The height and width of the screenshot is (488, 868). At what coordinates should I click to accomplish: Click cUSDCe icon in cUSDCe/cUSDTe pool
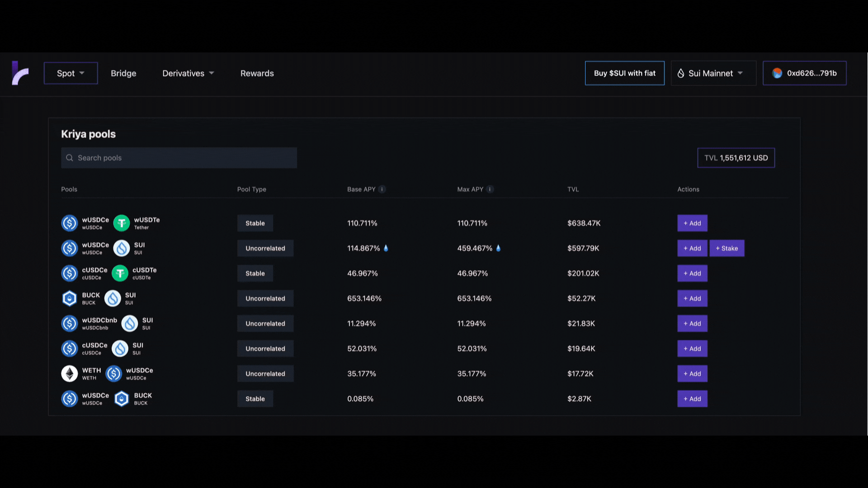pyautogui.click(x=70, y=273)
